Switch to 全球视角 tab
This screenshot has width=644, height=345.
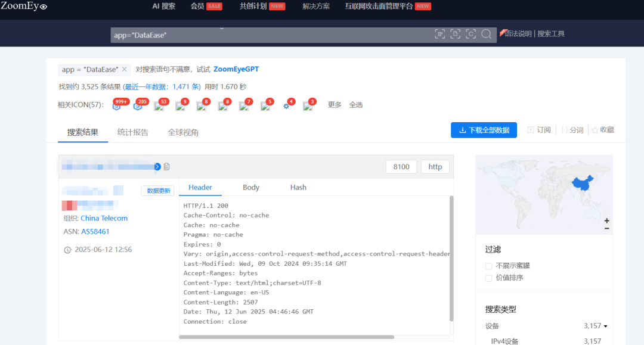(x=183, y=132)
